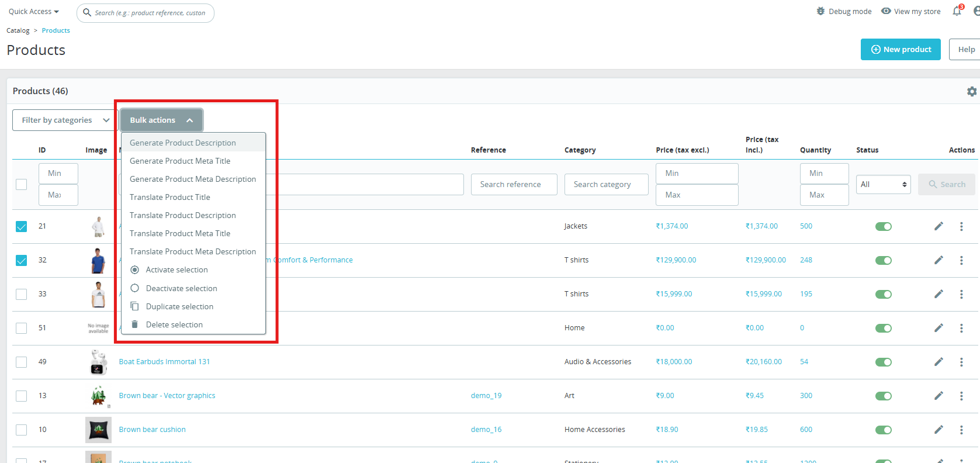Open the Status filter All dropdown

coord(884,184)
